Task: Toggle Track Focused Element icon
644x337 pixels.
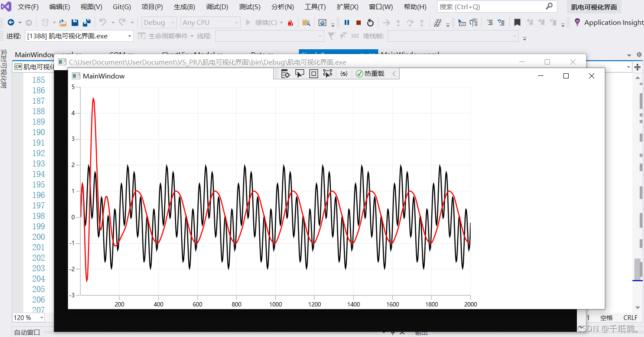Action: pyautogui.click(x=328, y=74)
